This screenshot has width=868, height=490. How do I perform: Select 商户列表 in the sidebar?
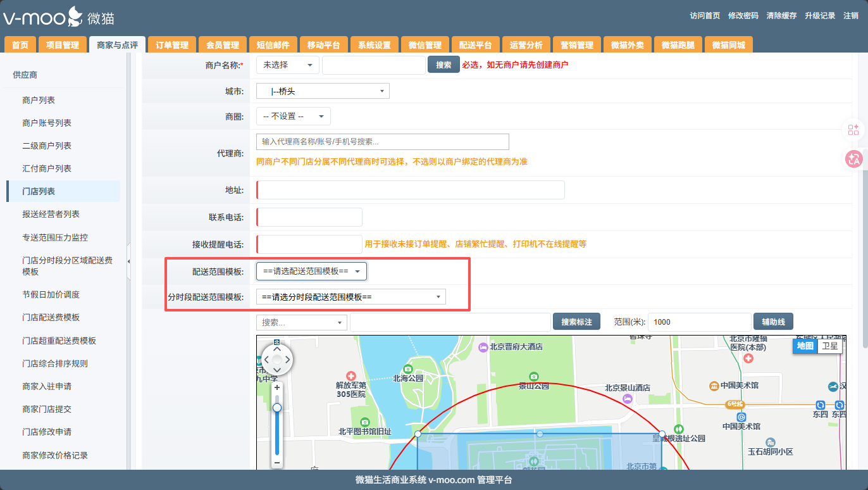(39, 100)
